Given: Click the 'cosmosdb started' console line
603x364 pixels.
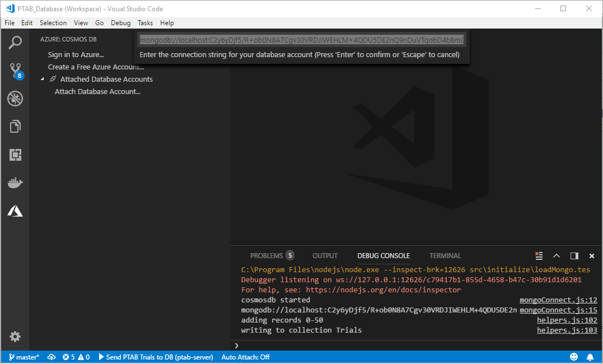Looking at the screenshot, I should pyautogui.click(x=275, y=300).
